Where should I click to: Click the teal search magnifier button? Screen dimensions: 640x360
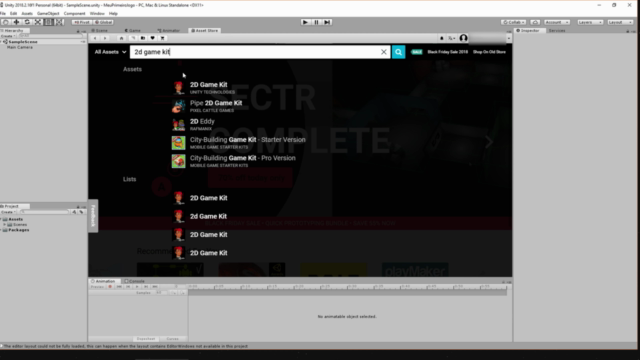[x=398, y=52]
